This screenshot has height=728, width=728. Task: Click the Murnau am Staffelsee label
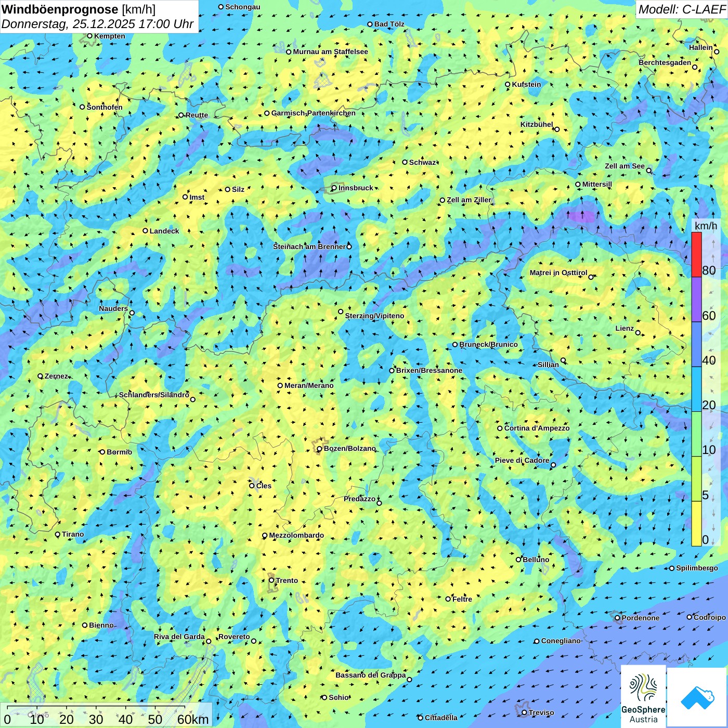(330, 51)
